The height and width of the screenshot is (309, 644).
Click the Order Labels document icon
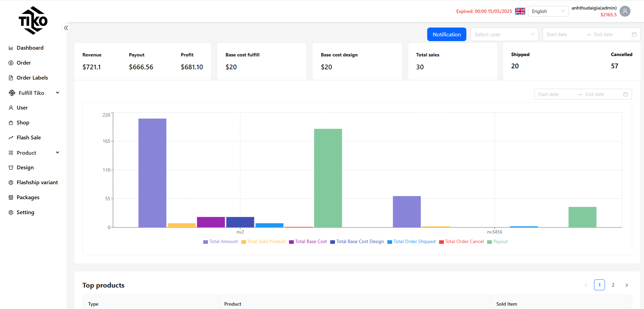[11, 78]
